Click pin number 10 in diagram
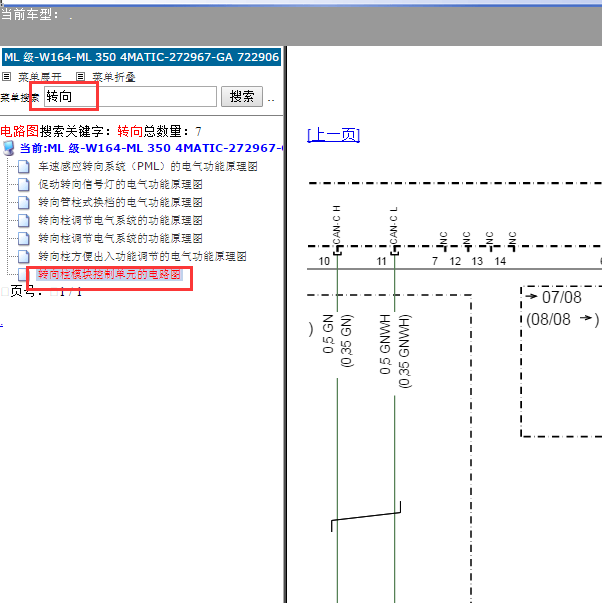Image resolution: width=602 pixels, height=603 pixels. coord(324,262)
